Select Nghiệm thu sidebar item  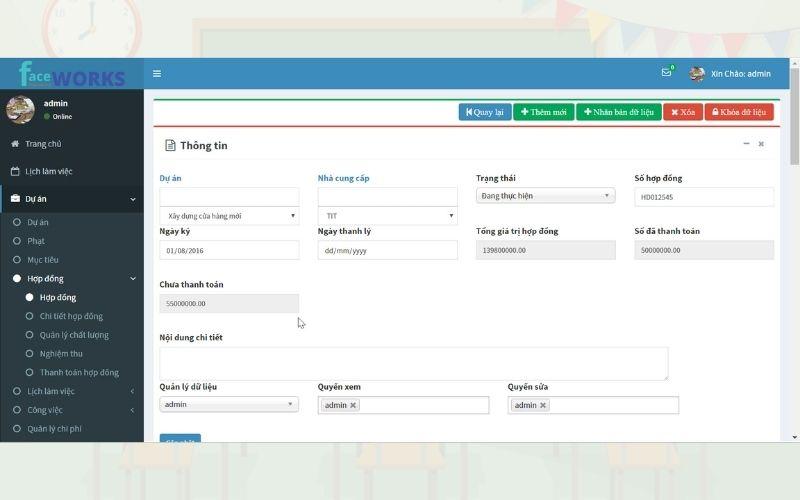click(x=62, y=354)
